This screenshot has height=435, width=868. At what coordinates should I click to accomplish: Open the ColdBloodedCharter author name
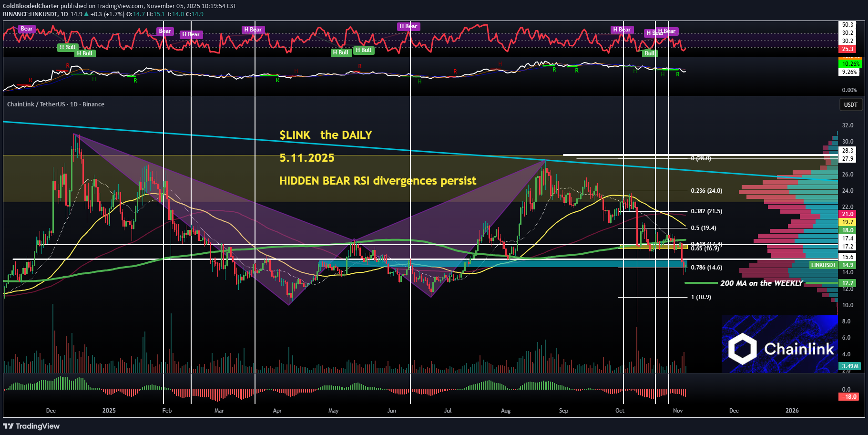(31, 6)
